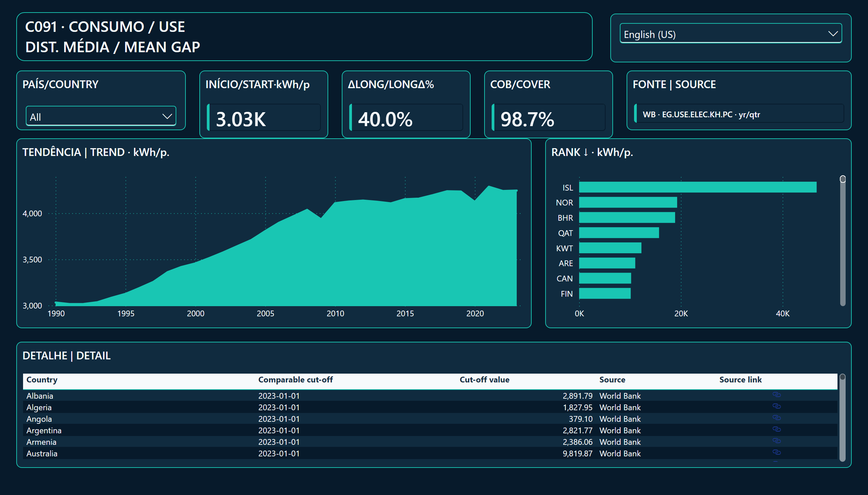Select the QAT bar in the rank chart
868x495 pixels.
[x=619, y=233]
